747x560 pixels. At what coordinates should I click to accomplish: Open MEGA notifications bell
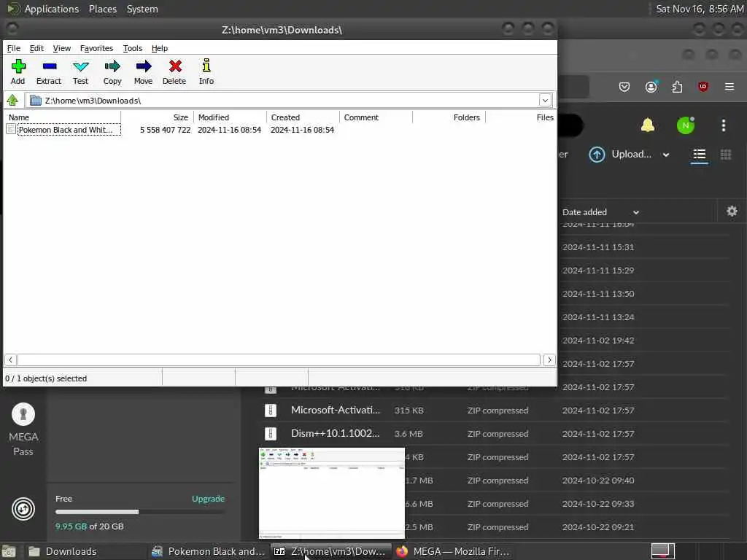[x=648, y=125]
